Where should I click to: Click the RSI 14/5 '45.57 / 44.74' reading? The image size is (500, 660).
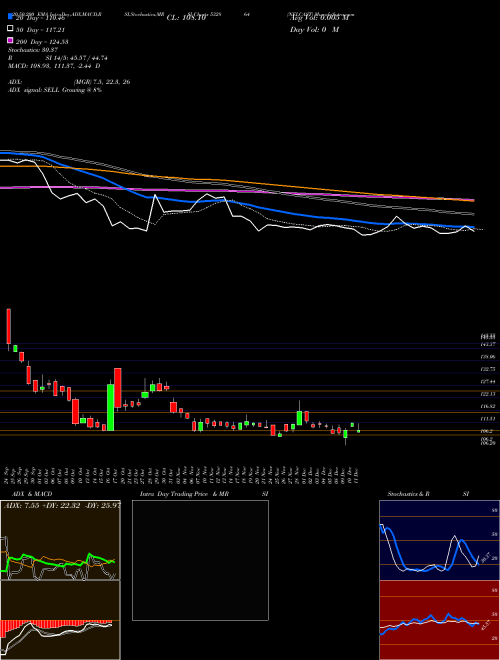pos(87,58)
